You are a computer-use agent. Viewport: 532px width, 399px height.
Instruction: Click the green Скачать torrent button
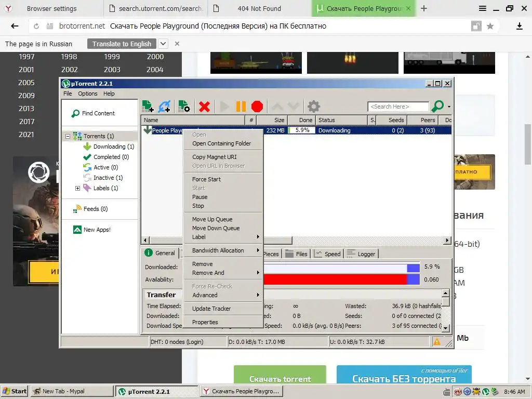point(280,375)
